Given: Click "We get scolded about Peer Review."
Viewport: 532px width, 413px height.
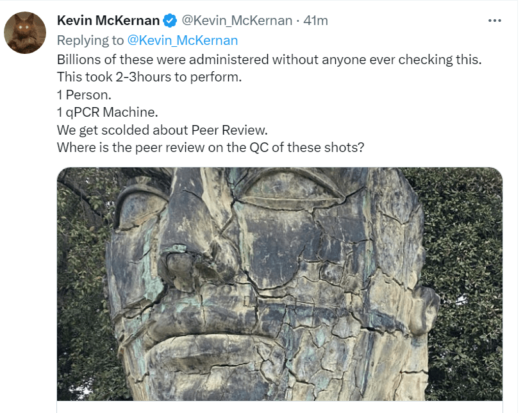Looking at the screenshot, I should 162,129.
